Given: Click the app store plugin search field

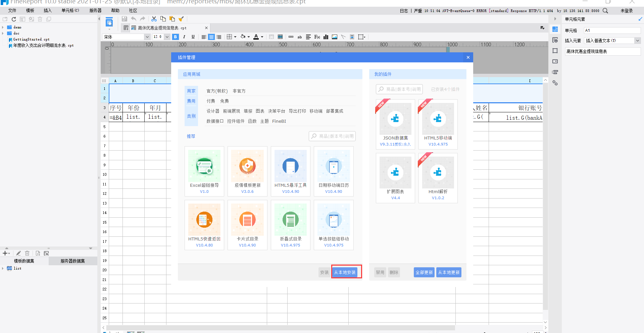Looking at the screenshot, I should pyautogui.click(x=332, y=136).
